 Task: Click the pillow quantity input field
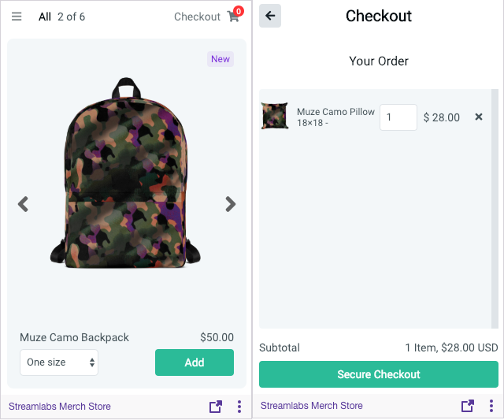coord(398,117)
